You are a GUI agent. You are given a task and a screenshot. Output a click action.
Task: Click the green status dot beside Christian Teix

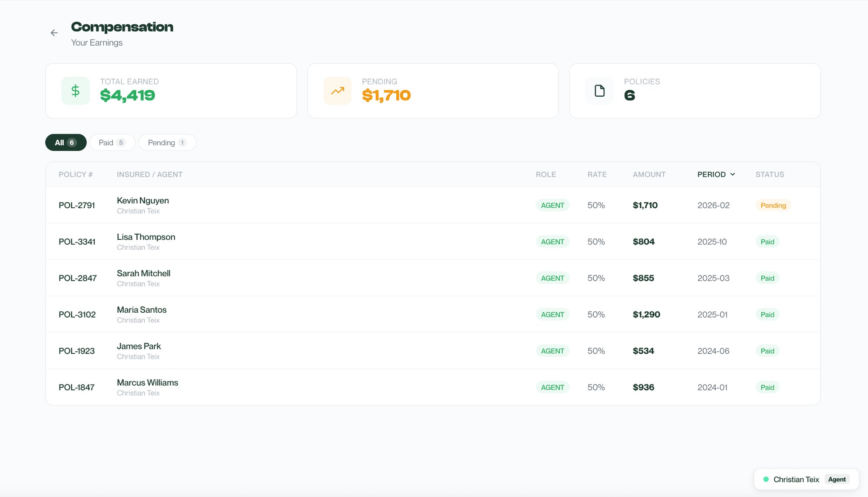click(766, 479)
